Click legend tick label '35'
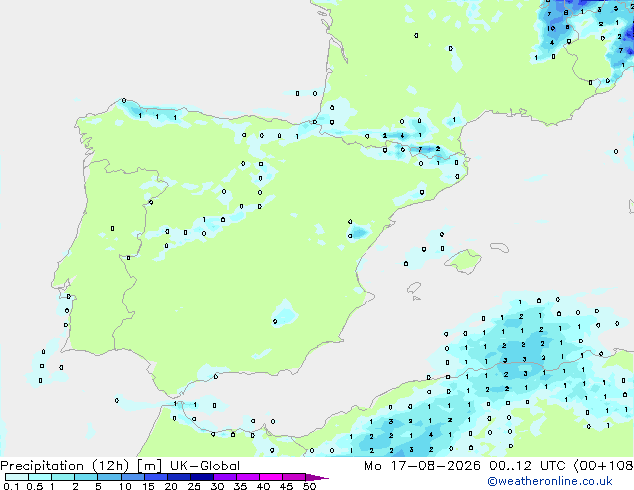 click(240, 486)
